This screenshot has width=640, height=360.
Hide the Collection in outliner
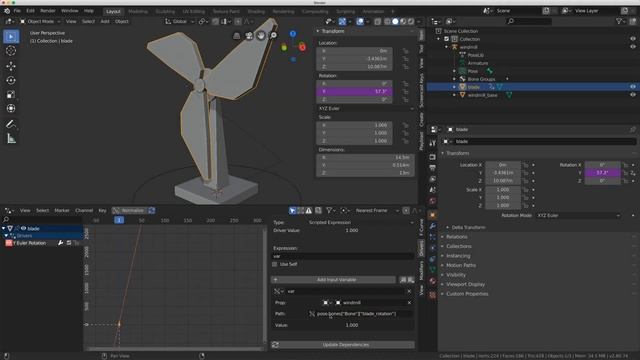(632, 39)
